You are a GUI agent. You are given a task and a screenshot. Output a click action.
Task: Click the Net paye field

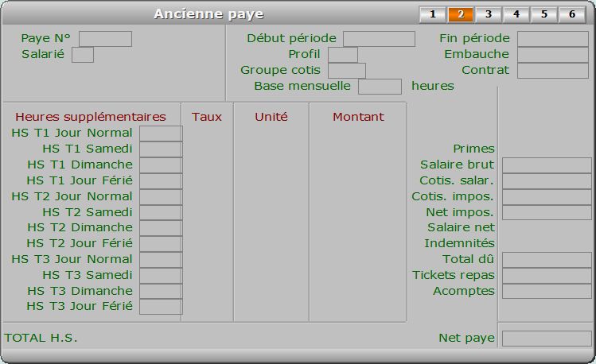pyautogui.click(x=547, y=339)
